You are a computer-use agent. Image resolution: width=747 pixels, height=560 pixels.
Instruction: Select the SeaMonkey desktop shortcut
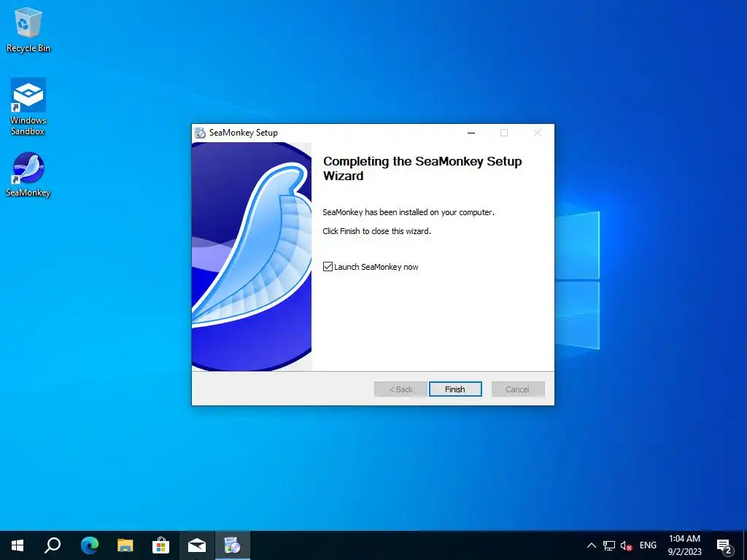pos(28,175)
